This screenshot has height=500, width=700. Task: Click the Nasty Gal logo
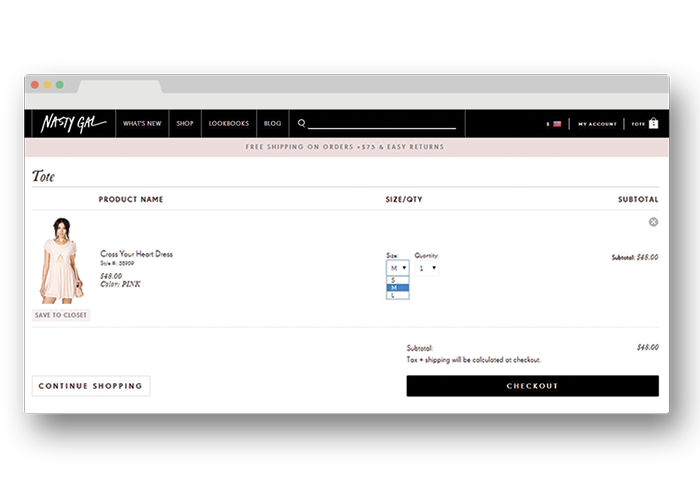74,123
